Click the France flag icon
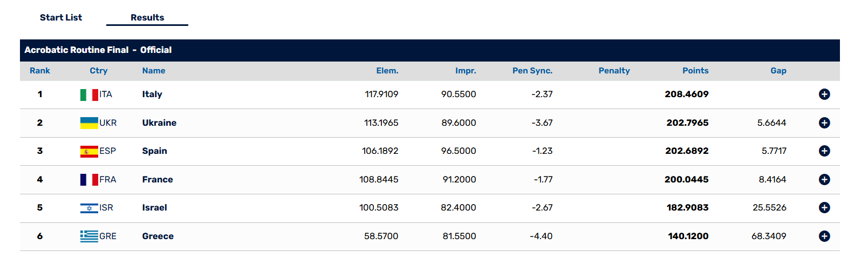This screenshot has width=868, height=278. [x=89, y=180]
